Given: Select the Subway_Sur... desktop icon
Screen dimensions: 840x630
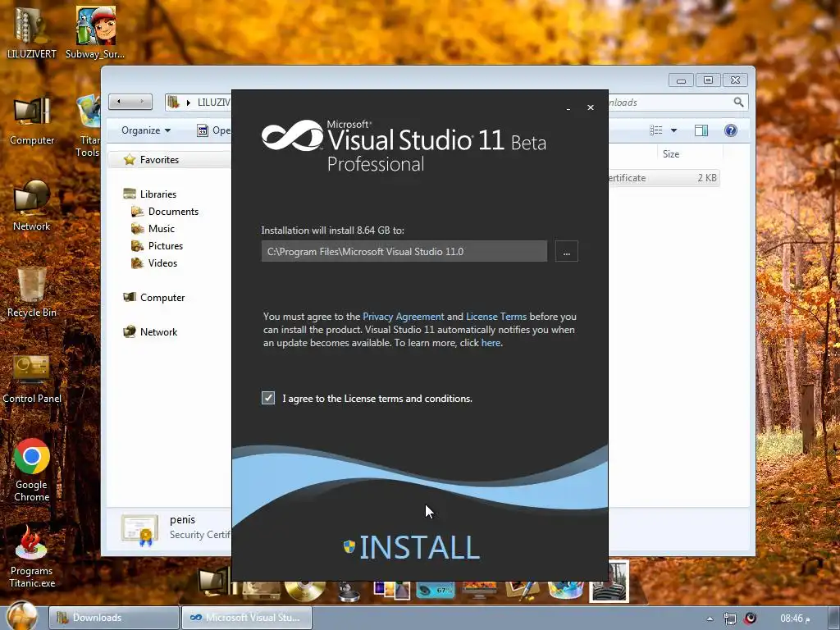Looking at the screenshot, I should [x=95, y=32].
